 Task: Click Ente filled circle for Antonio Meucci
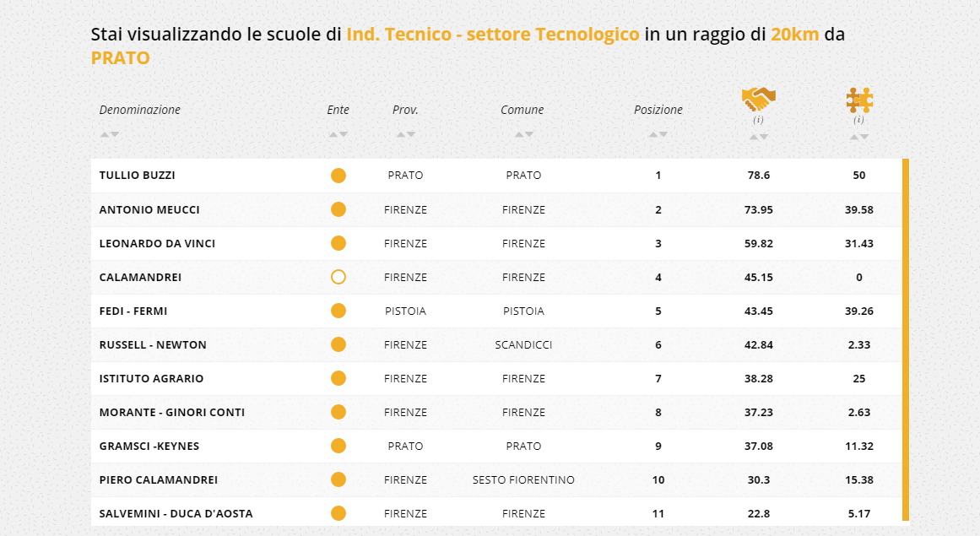point(338,209)
